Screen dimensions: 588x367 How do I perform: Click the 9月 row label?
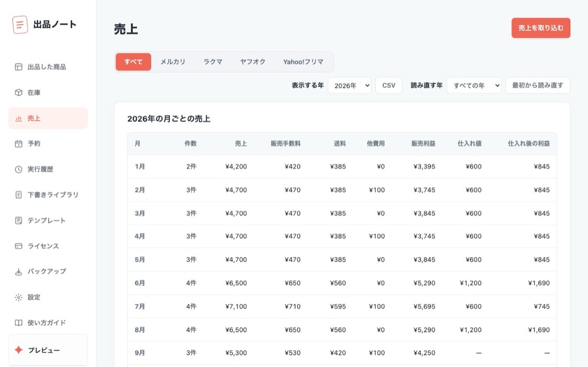[140, 353]
